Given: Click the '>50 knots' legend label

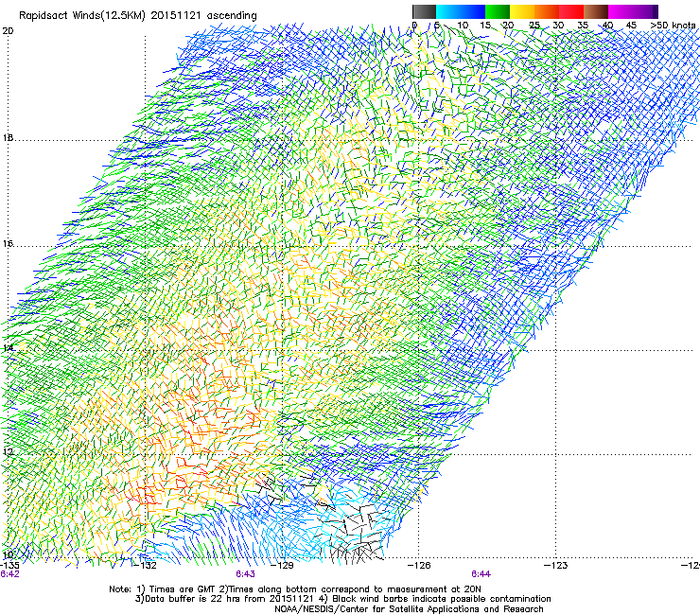Looking at the screenshot, I should 673,26.
